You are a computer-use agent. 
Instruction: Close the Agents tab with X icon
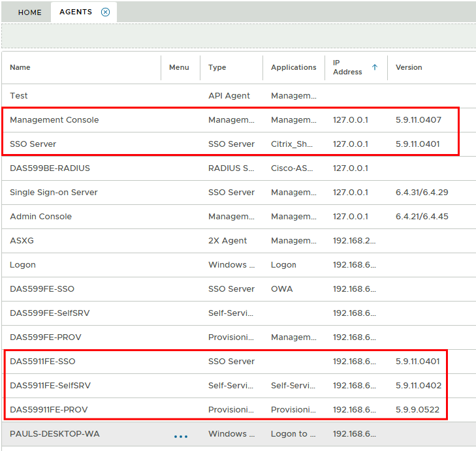pyautogui.click(x=105, y=12)
